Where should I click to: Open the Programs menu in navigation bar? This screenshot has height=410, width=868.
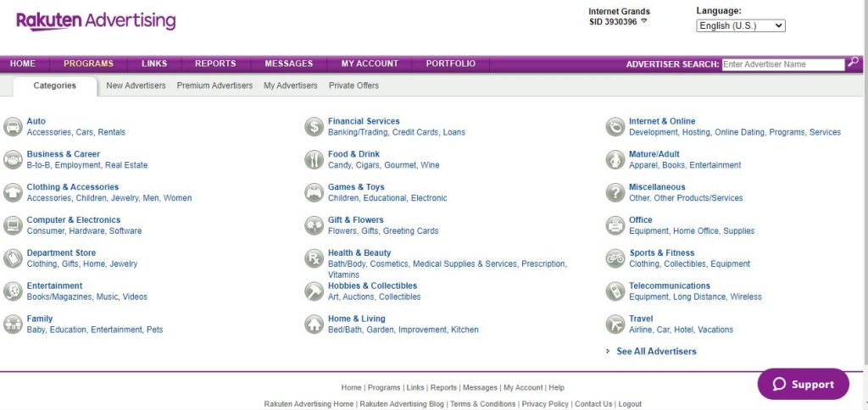click(88, 64)
